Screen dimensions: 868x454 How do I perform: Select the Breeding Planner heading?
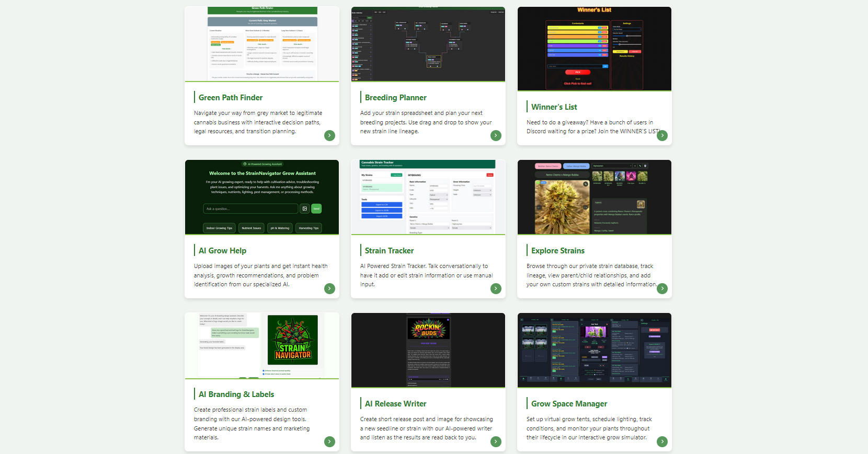(x=395, y=98)
